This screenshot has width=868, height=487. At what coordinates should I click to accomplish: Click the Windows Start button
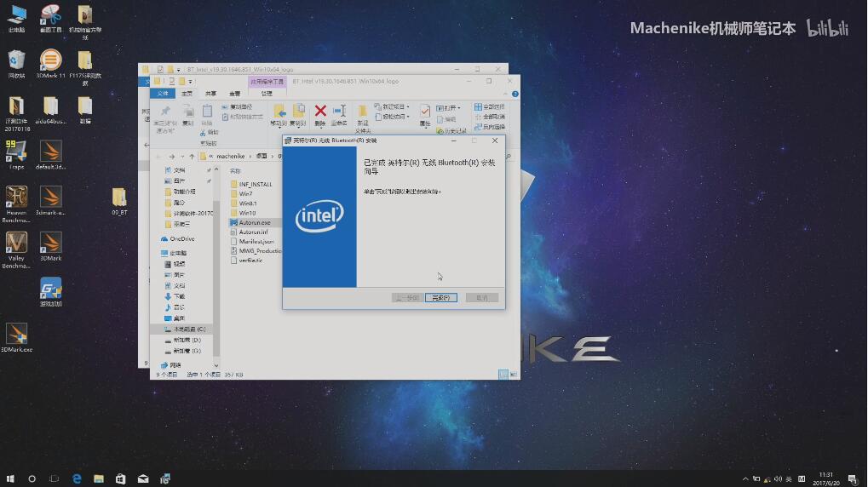[10, 478]
